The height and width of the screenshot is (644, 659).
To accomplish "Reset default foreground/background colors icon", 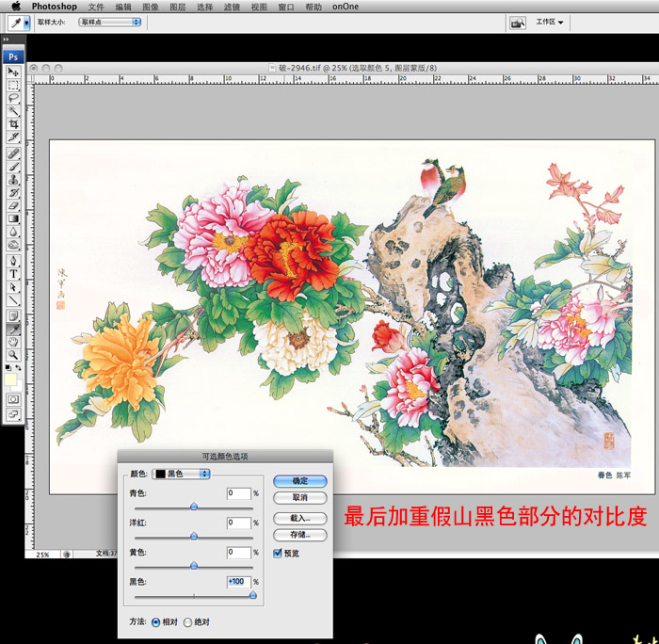I will [x=8, y=367].
